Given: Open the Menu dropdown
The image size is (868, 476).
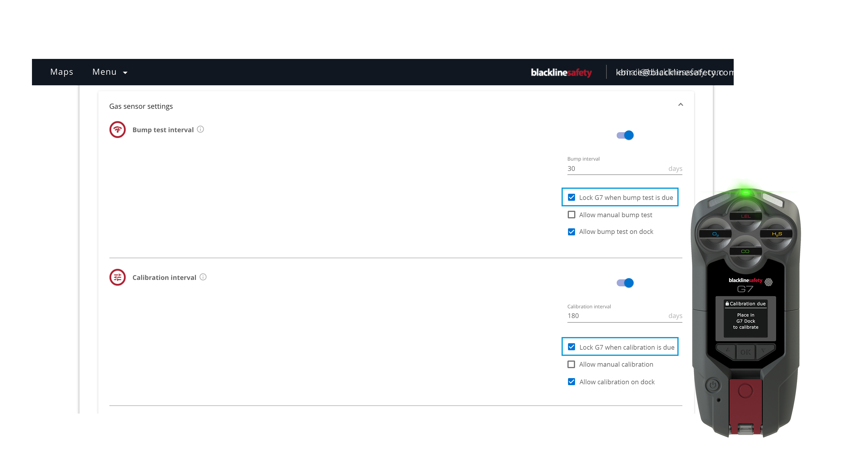Looking at the screenshot, I should coord(110,72).
